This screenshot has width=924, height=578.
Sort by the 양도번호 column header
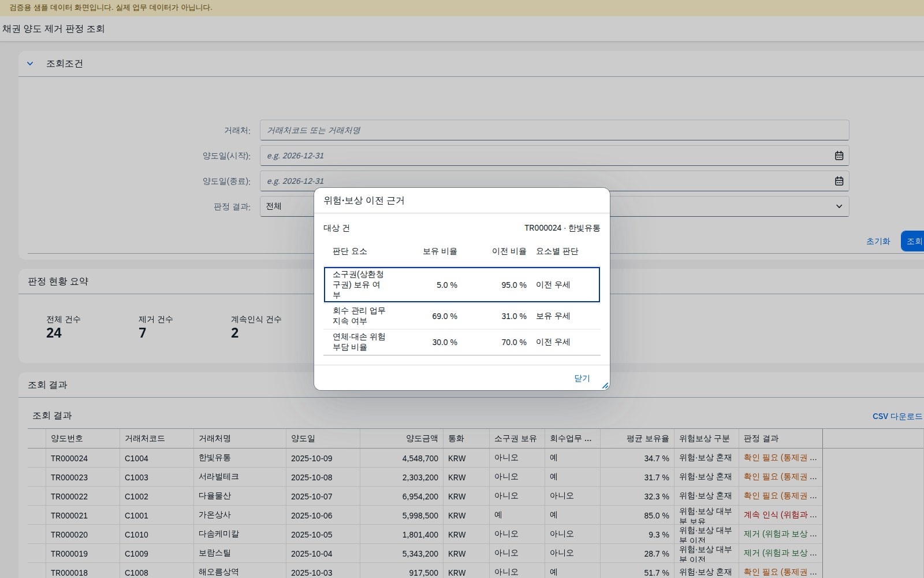click(83, 439)
